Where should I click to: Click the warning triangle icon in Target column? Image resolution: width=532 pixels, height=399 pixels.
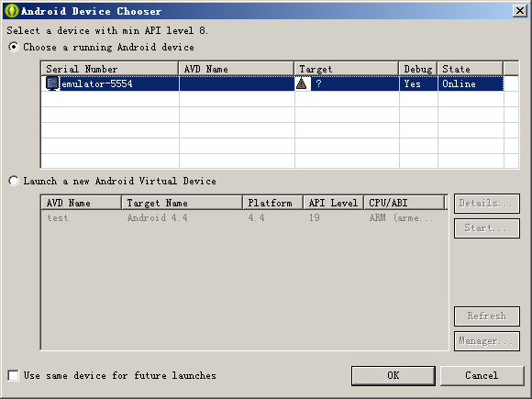point(301,83)
